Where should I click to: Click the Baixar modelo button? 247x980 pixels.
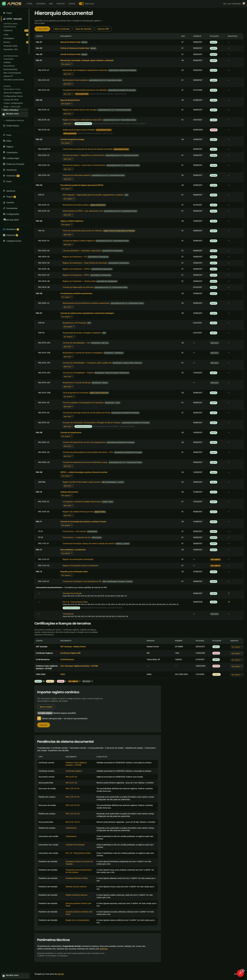click(46, 707)
